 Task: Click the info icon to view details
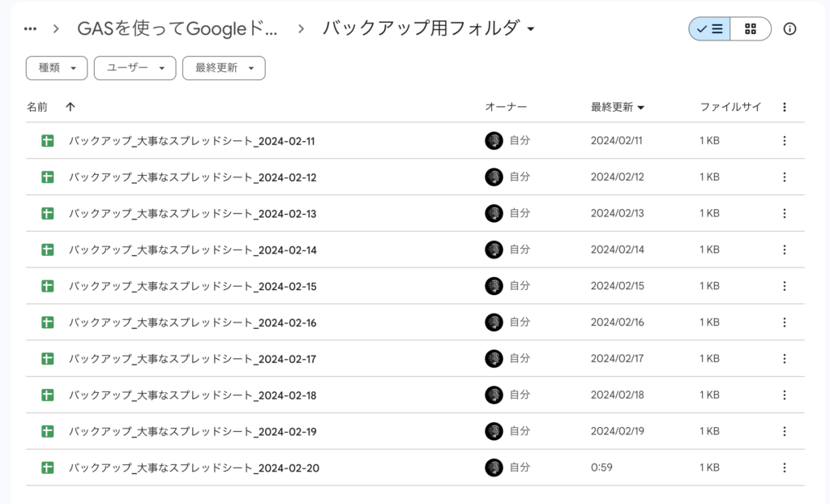tap(789, 29)
